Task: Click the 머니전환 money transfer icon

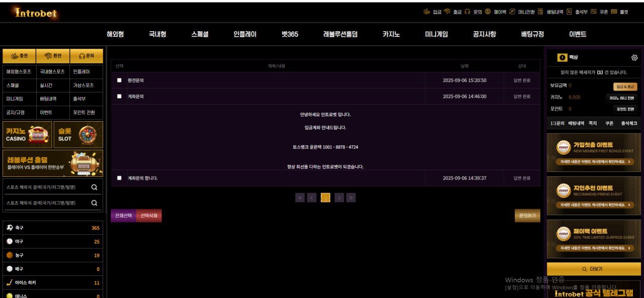Action: [x=512, y=12]
